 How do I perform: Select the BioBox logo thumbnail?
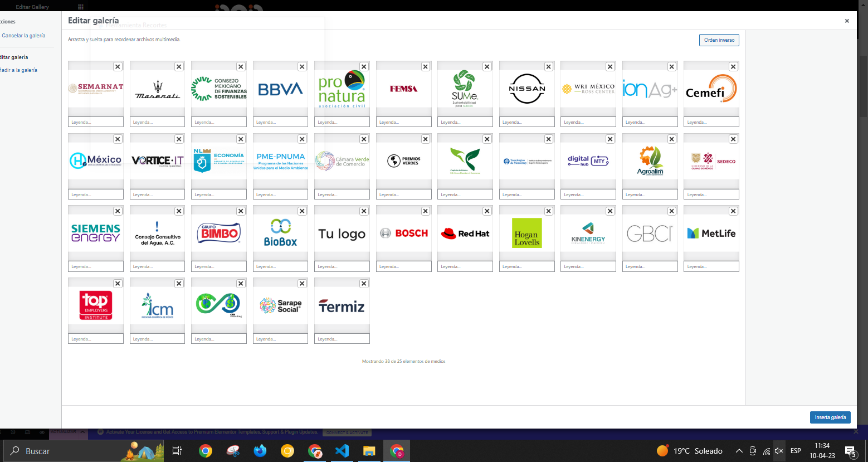[x=280, y=234]
